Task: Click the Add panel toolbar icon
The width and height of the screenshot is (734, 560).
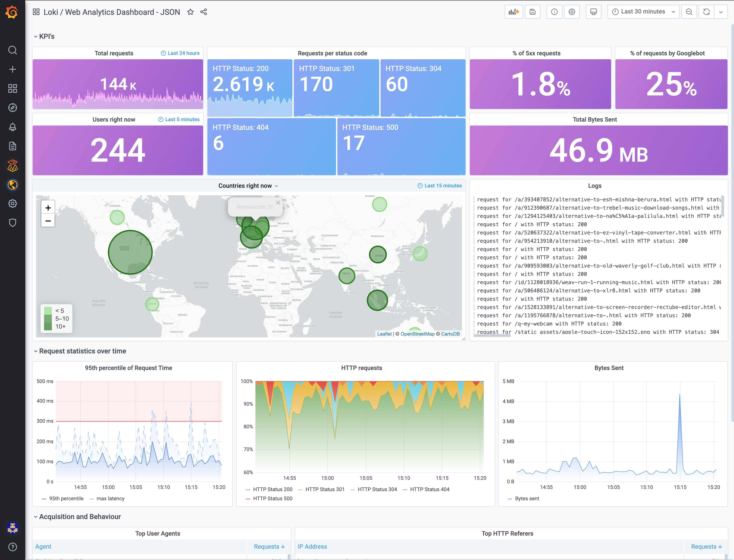Action: point(513,12)
